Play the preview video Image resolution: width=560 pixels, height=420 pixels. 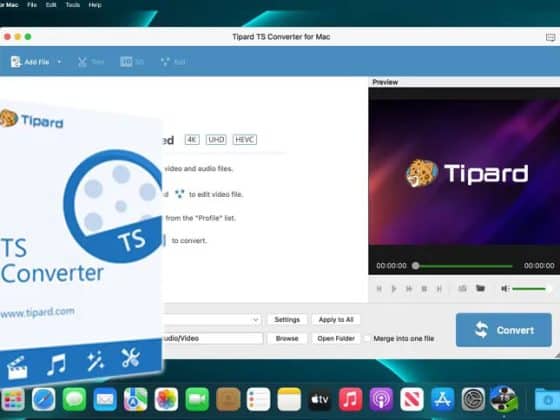point(394,289)
